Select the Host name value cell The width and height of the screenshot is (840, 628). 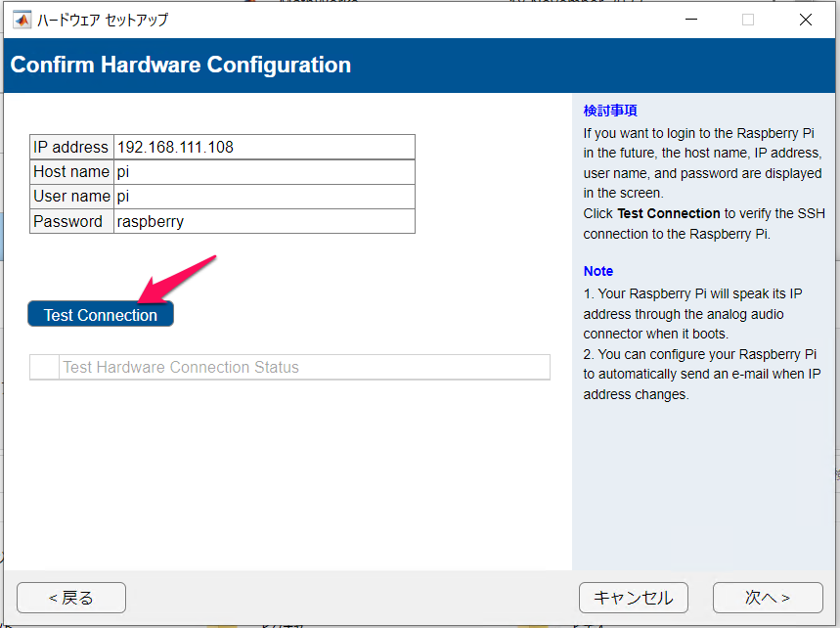(264, 171)
